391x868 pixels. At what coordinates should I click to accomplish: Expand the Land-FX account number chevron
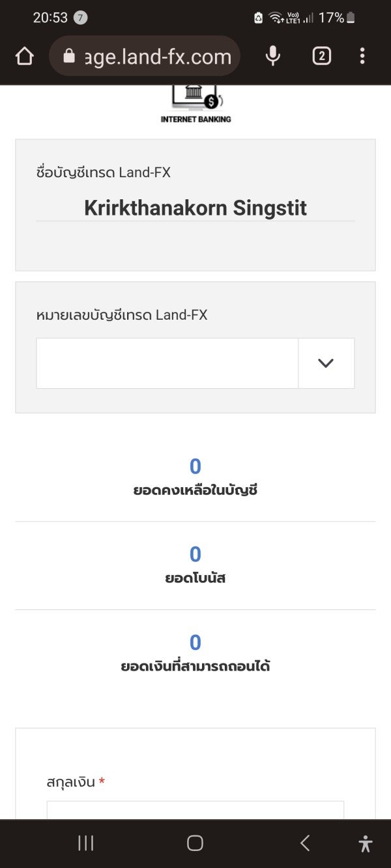point(326,363)
